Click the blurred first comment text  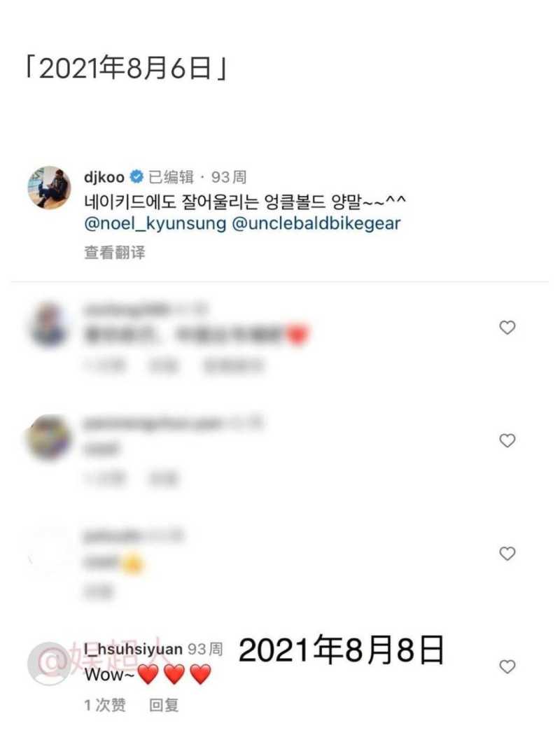pos(197,334)
